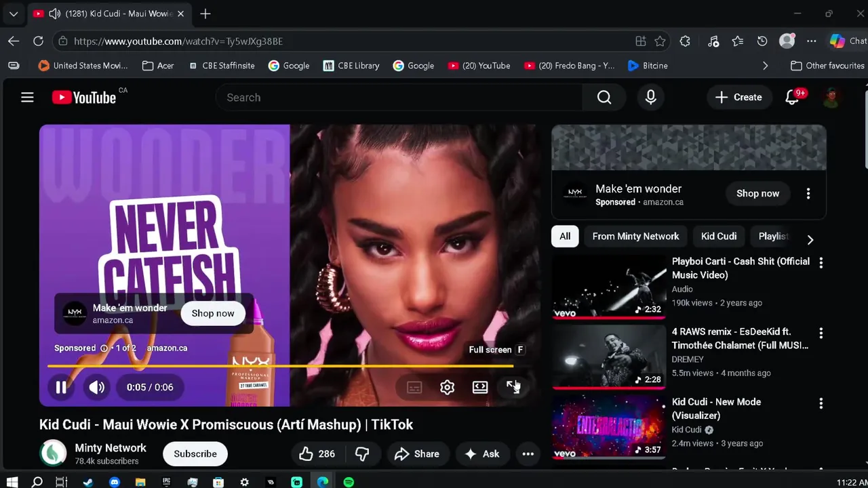Open Bitcine bookmark
Screen dimensions: 868x488
tap(648, 66)
